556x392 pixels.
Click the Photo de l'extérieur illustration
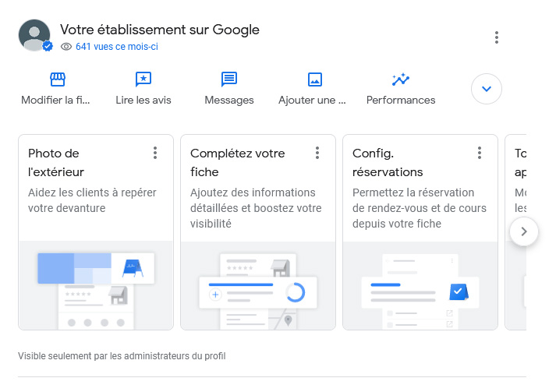pos(96,285)
